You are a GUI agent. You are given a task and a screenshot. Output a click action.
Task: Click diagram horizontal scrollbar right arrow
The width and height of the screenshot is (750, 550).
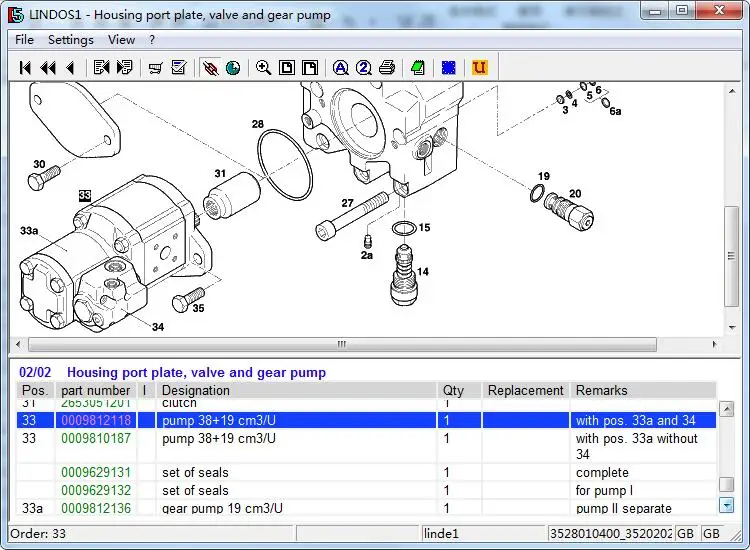pyautogui.click(x=715, y=344)
